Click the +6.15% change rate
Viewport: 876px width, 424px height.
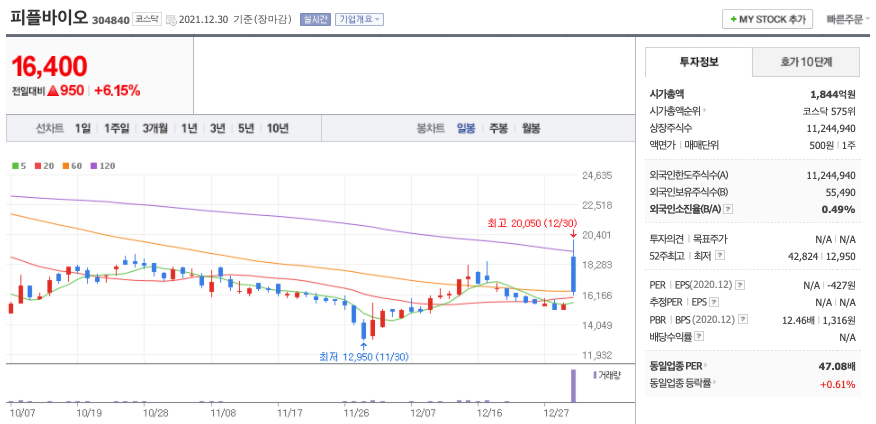pos(117,90)
